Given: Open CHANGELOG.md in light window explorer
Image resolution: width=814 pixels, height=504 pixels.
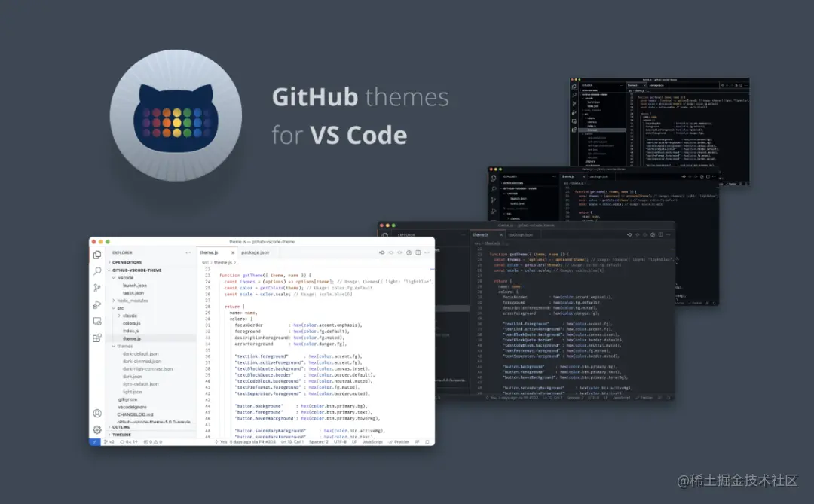Looking at the screenshot, I should [x=135, y=414].
